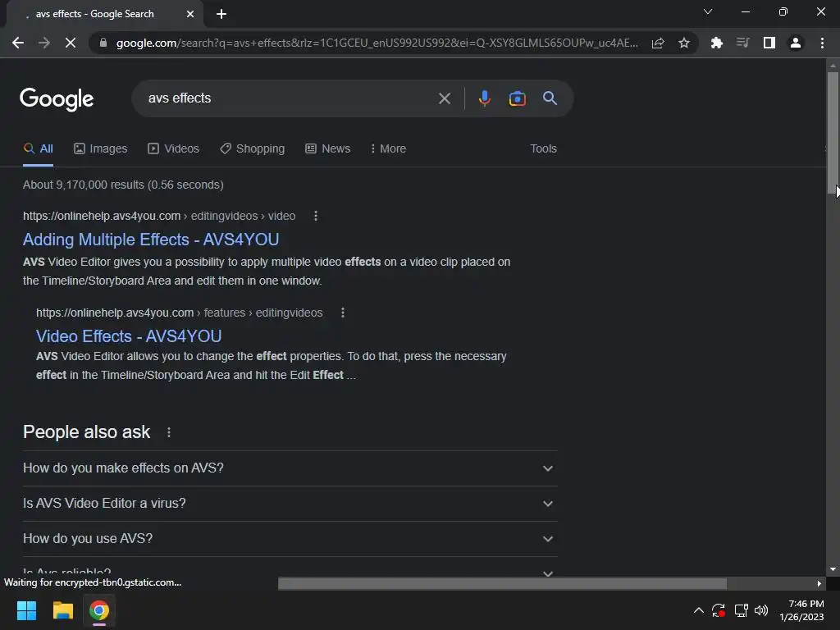Click into the avs effects search field

(x=290, y=98)
